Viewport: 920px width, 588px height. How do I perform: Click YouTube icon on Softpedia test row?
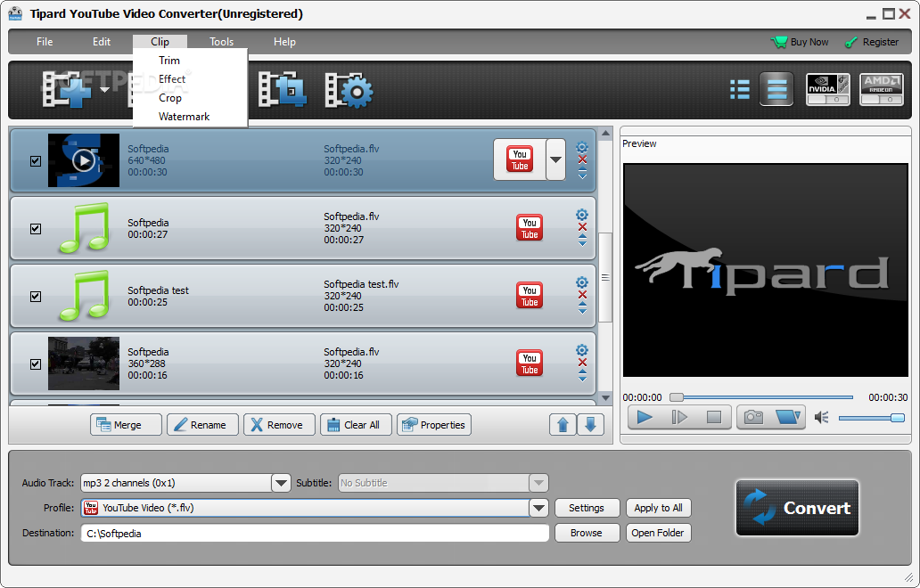click(x=530, y=296)
